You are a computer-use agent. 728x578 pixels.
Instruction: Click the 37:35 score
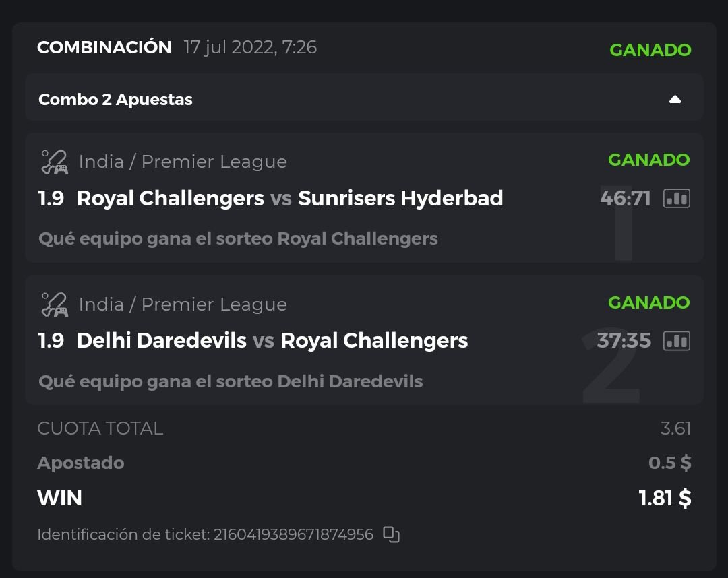pos(624,341)
